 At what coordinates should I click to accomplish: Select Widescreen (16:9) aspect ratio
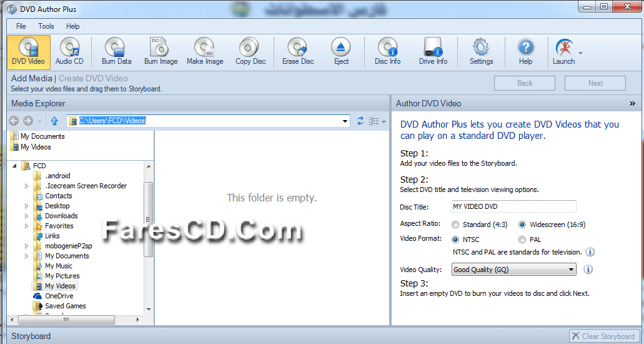[522, 225]
